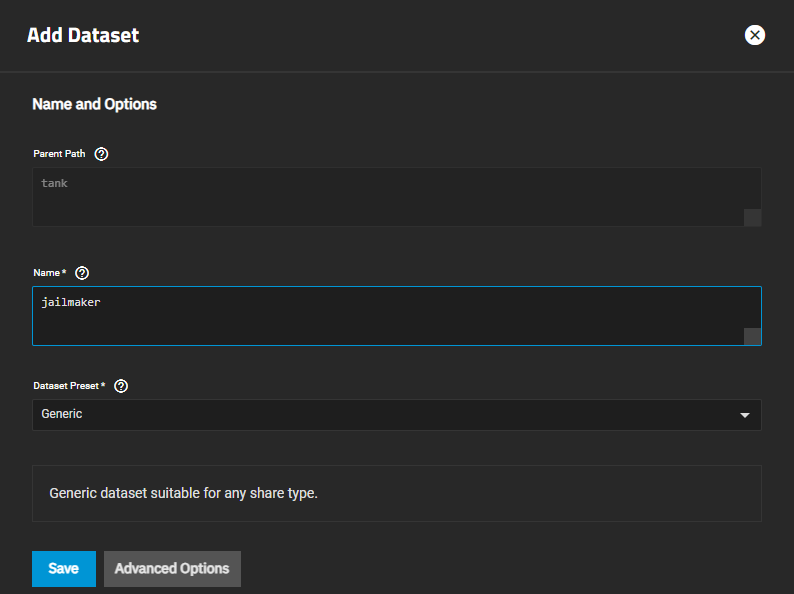Click the Parent Path field showing tank
The height and width of the screenshot is (594, 794).
(x=390, y=196)
